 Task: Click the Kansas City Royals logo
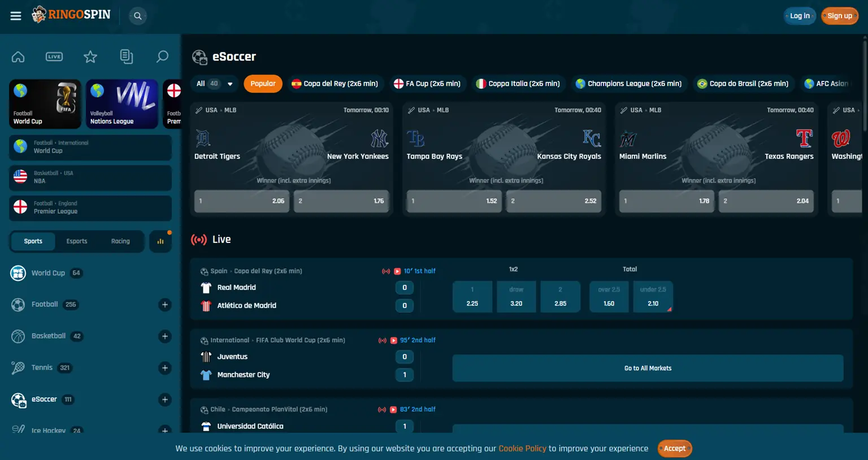(x=592, y=138)
